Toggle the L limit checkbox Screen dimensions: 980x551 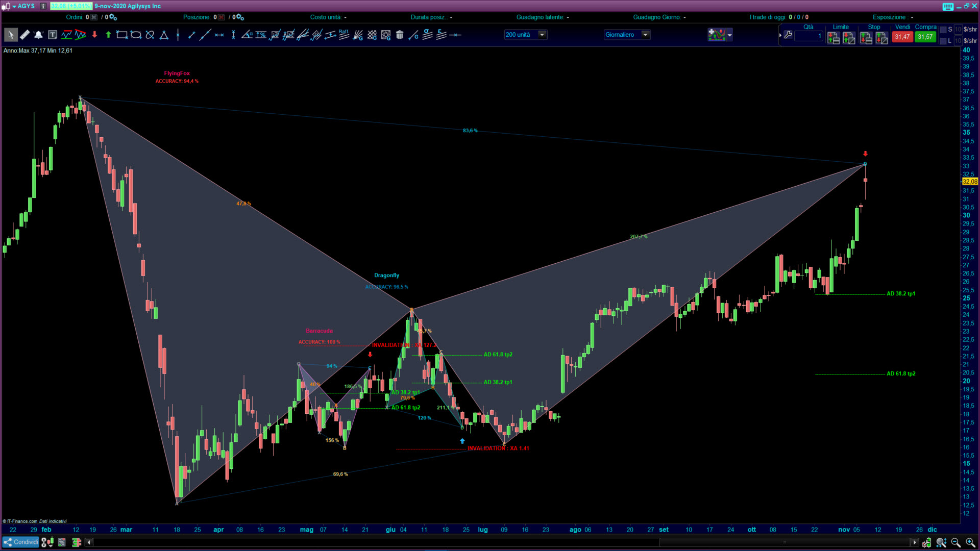943,41
